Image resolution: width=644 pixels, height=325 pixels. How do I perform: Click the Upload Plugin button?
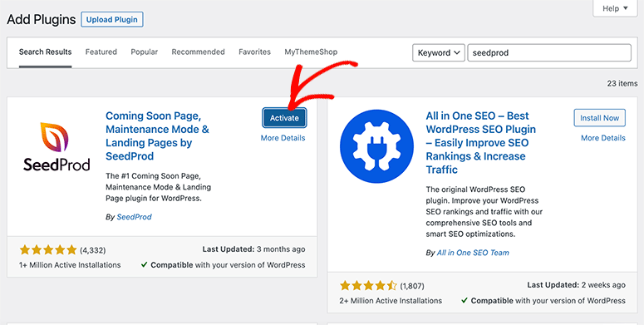111,19
